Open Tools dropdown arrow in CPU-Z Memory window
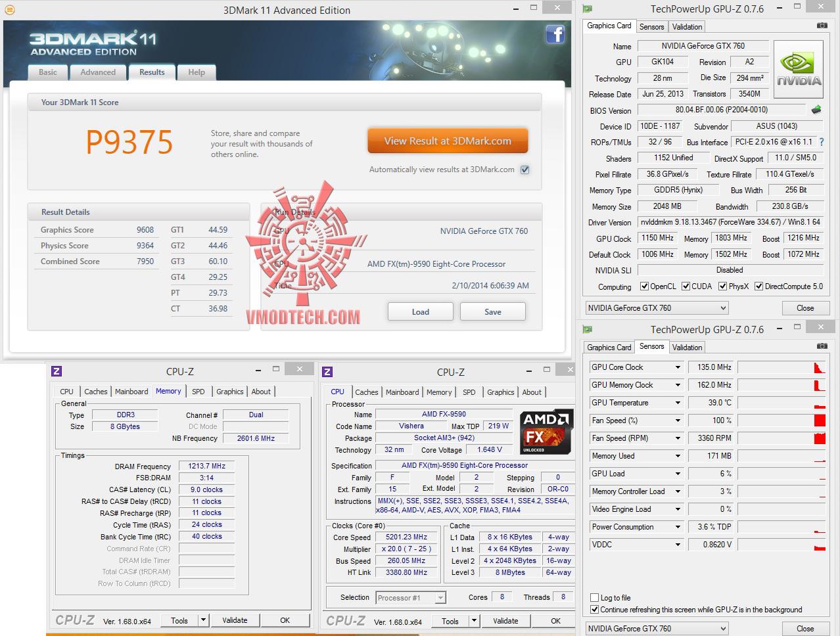 [x=203, y=620]
